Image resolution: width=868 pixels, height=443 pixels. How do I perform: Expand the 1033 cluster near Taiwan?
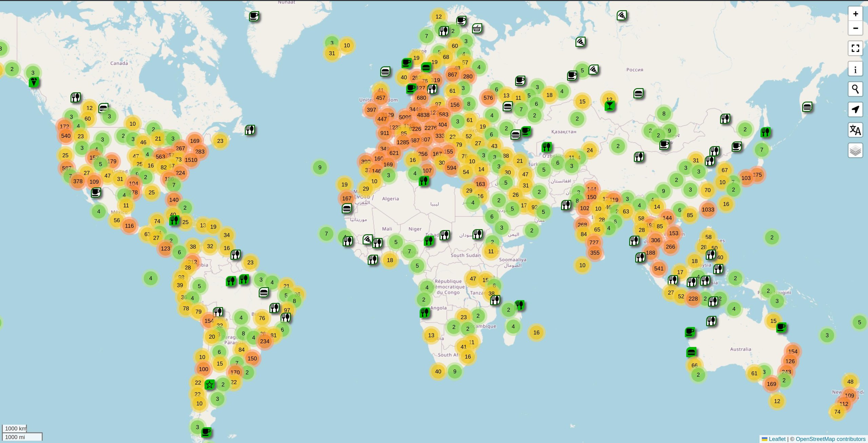tap(707, 209)
